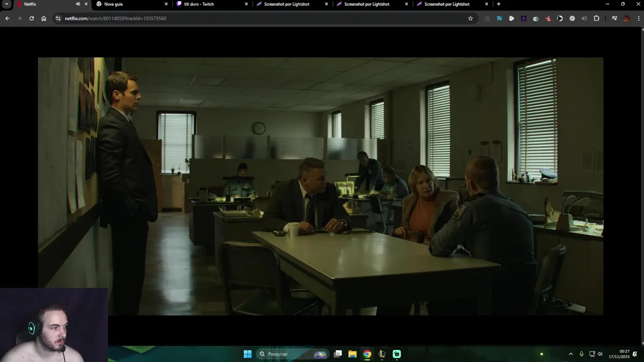
Task: Open Google Chrome from the taskbar
Action: pos(367,354)
